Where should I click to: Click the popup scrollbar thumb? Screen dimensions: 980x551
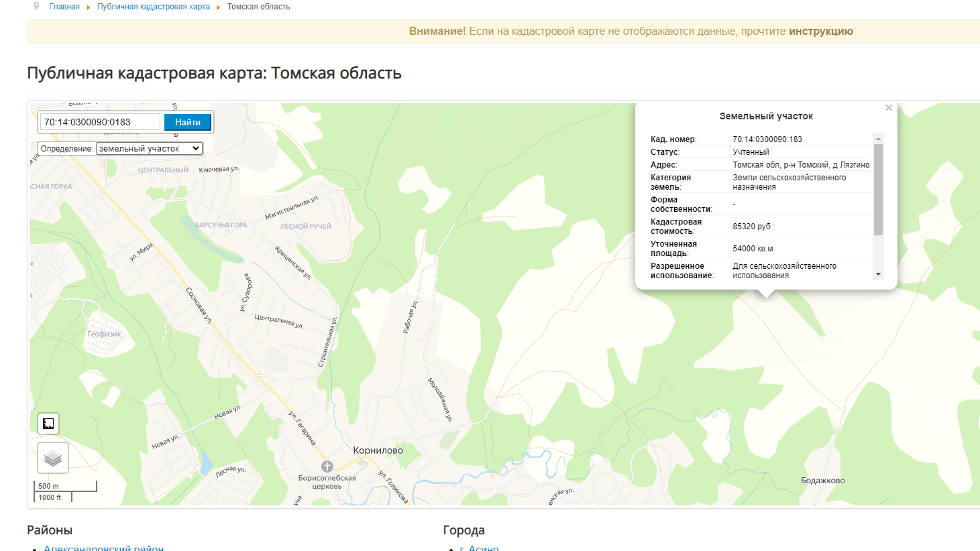[x=878, y=189]
